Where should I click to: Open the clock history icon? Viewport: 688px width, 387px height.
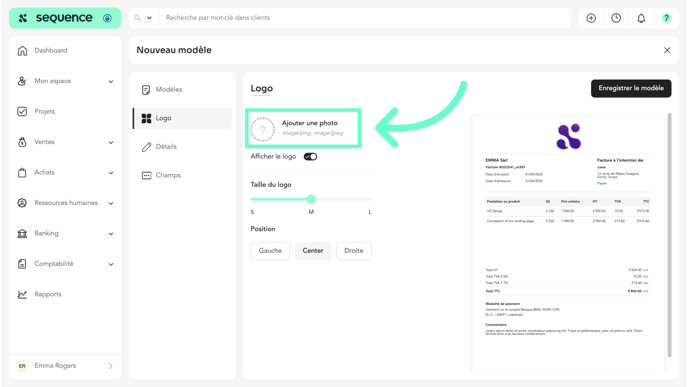616,18
